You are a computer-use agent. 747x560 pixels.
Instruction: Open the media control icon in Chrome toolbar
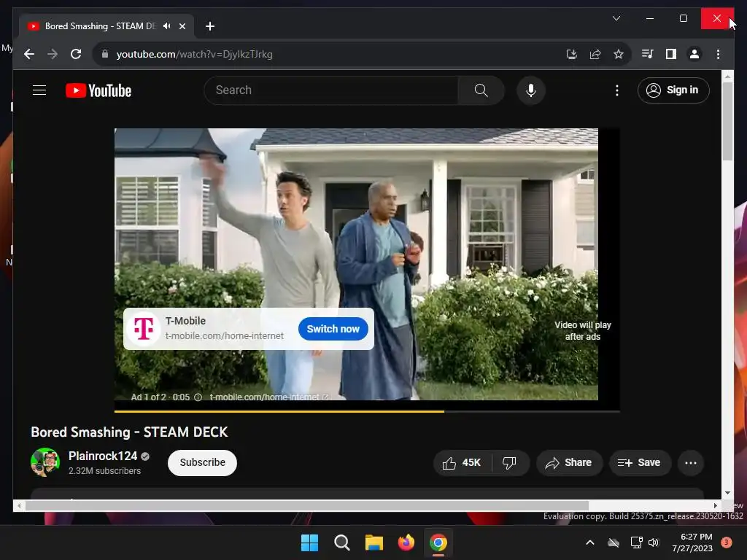coord(648,54)
